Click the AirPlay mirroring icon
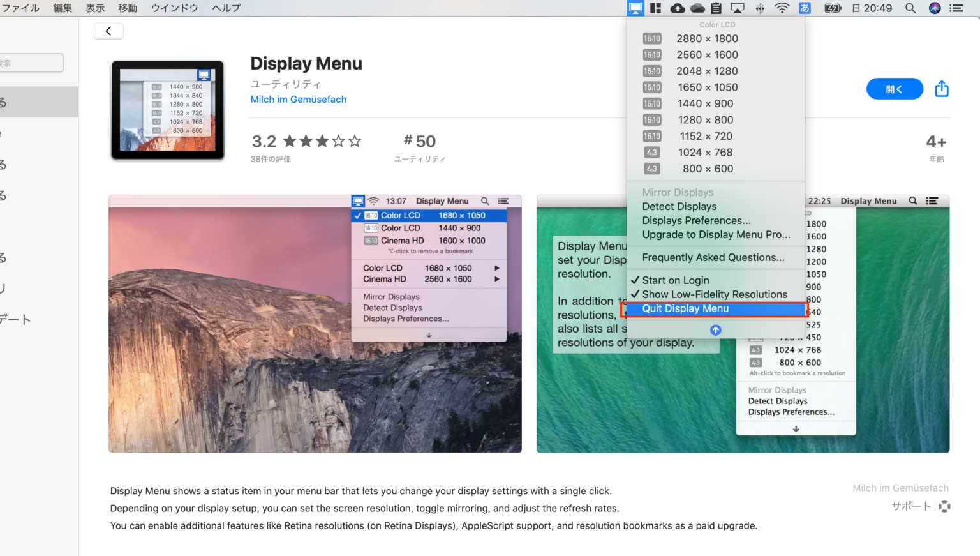Screen dimensions: 980x556 [x=738, y=8]
